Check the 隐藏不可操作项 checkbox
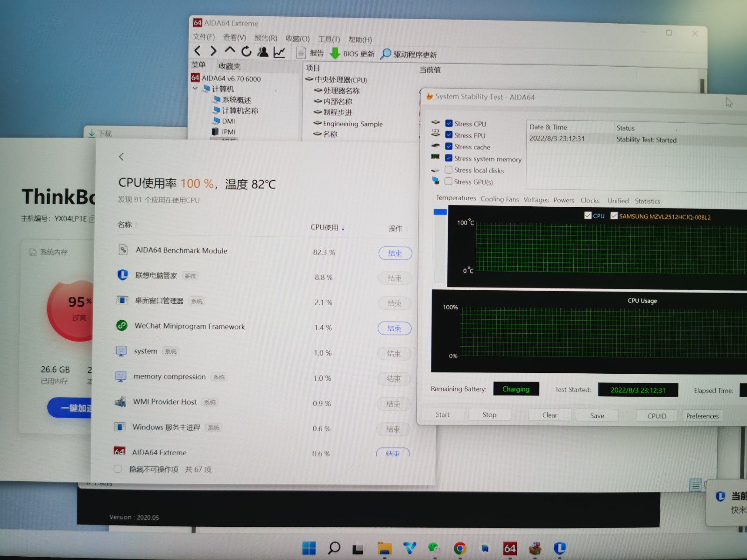Screen dimensions: 747x560 click(118, 469)
